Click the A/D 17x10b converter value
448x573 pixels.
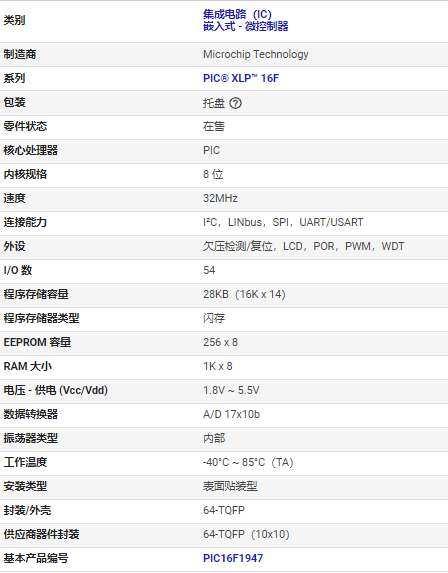click(x=231, y=414)
